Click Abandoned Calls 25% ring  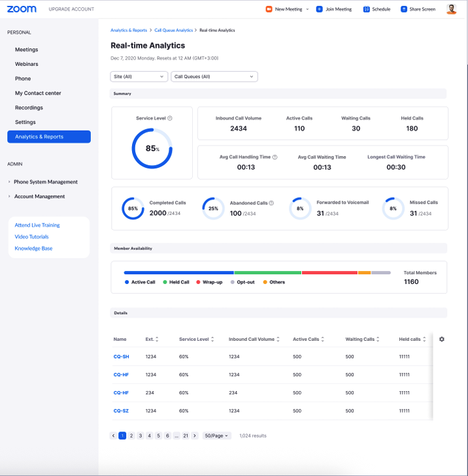click(213, 208)
